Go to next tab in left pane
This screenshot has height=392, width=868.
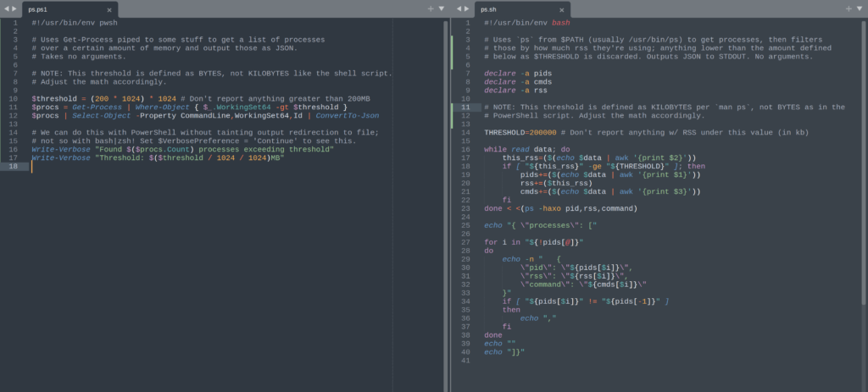click(15, 8)
